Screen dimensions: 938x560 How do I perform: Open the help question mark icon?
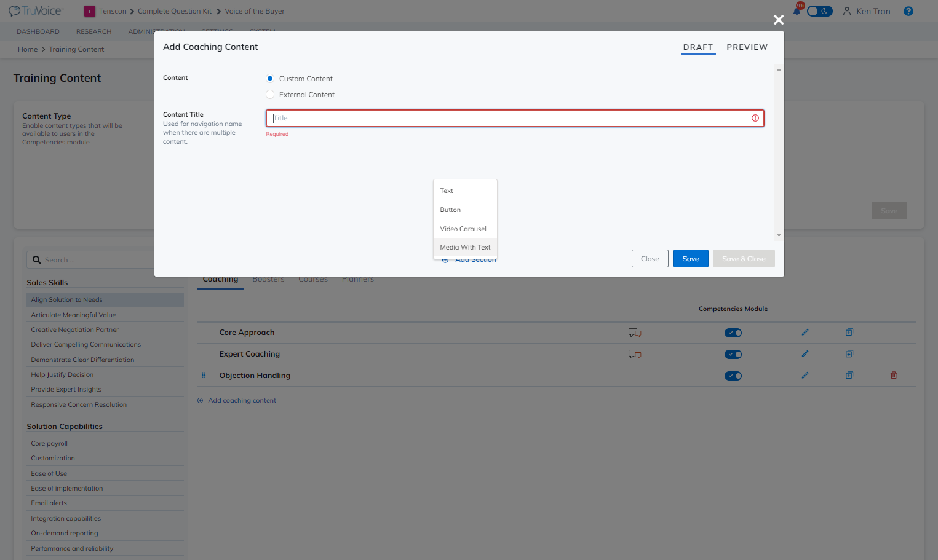click(x=908, y=11)
